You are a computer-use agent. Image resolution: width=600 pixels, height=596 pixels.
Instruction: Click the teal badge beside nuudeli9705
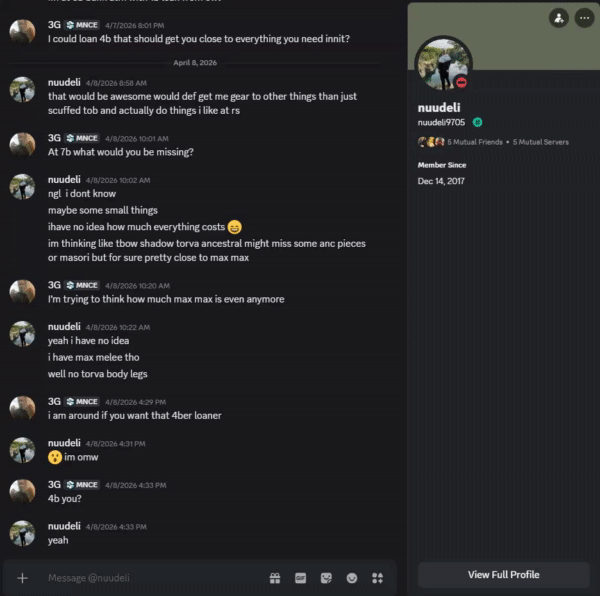[x=477, y=122]
